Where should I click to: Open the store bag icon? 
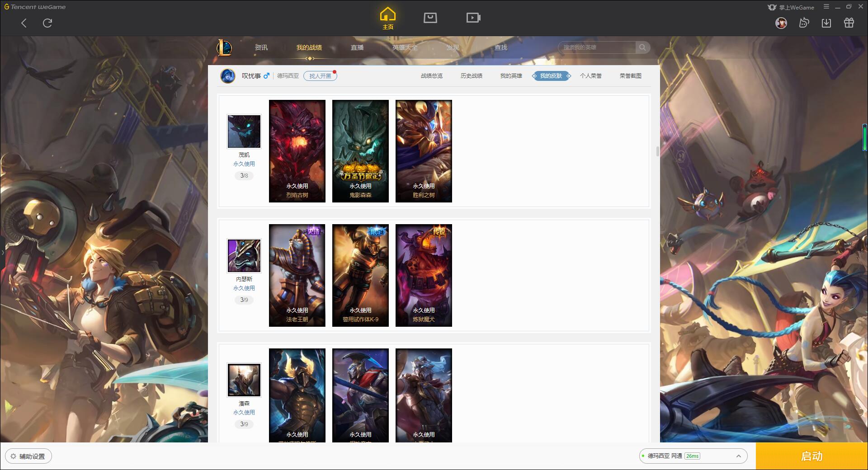click(x=430, y=18)
